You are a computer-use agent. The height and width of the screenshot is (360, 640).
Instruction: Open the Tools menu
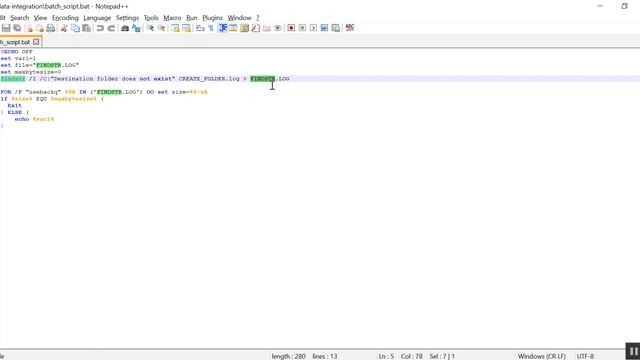click(151, 18)
